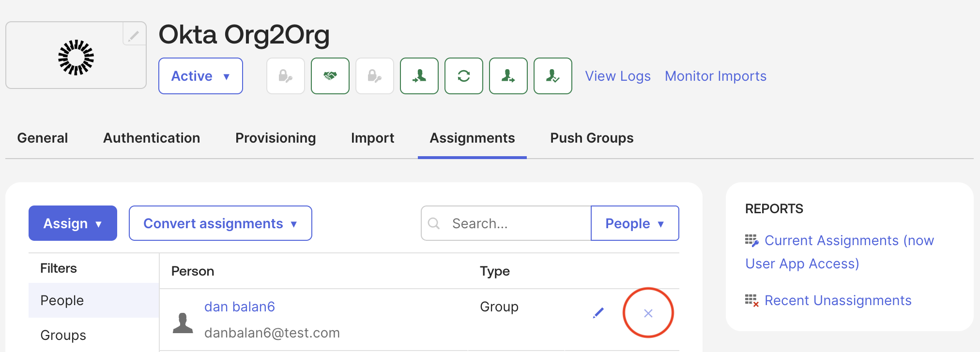This screenshot has height=352, width=980.
Task: Edit dan balan6's assignment with the pencil icon
Action: (598, 313)
